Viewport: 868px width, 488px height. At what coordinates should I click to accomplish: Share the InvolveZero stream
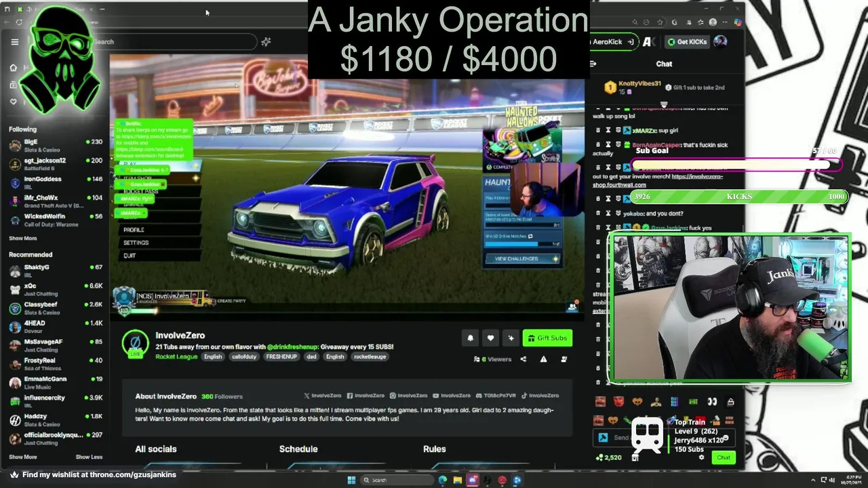point(523,359)
